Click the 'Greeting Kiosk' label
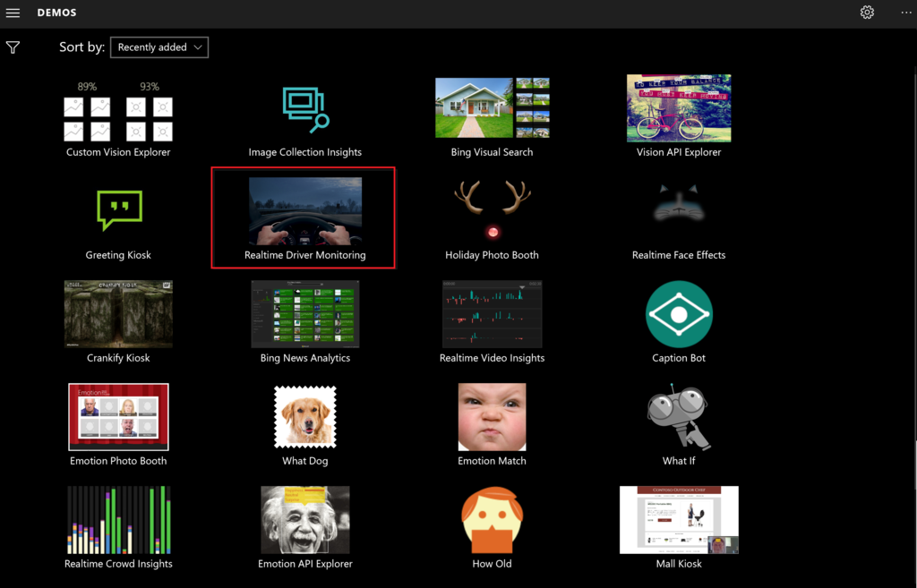The width and height of the screenshot is (917, 588). click(x=118, y=255)
